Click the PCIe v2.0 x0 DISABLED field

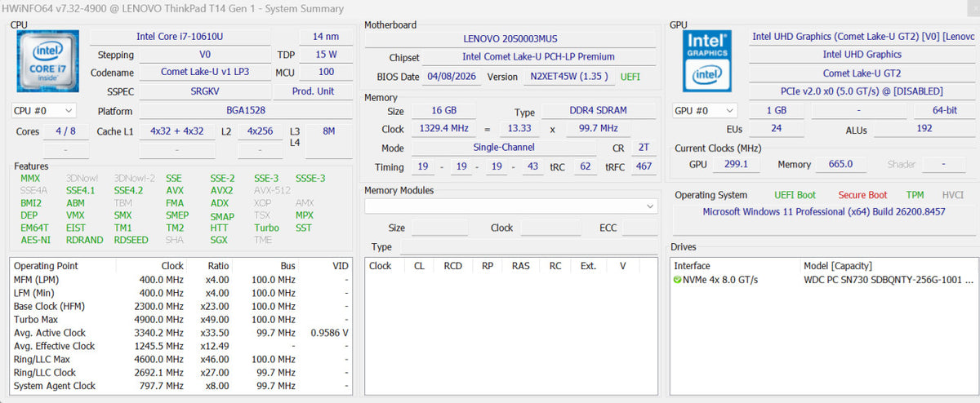click(862, 91)
